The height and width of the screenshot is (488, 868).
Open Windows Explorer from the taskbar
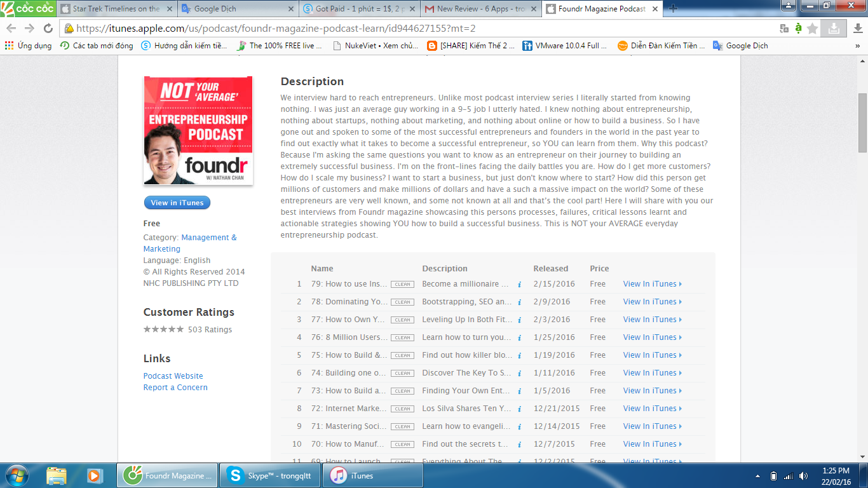point(57,475)
